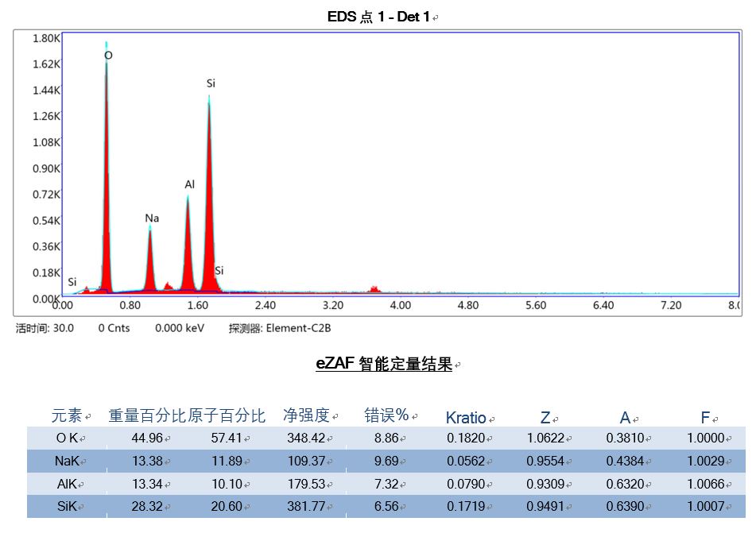The width and height of the screenshot is (756, 533).
Task: Click A value '0.6320'
Action: point(625,484)
